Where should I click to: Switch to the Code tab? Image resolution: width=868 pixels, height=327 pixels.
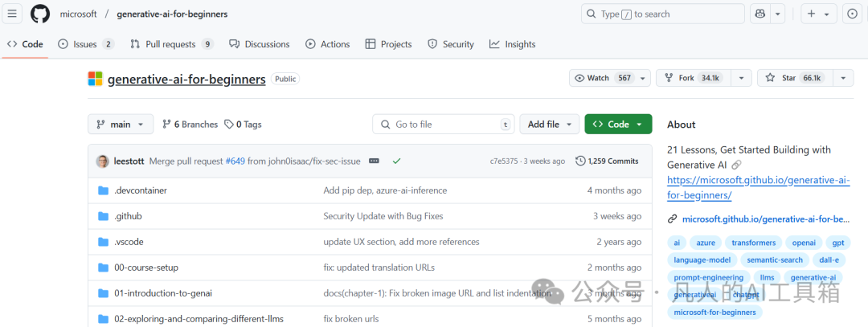click(x=25, y=44)
